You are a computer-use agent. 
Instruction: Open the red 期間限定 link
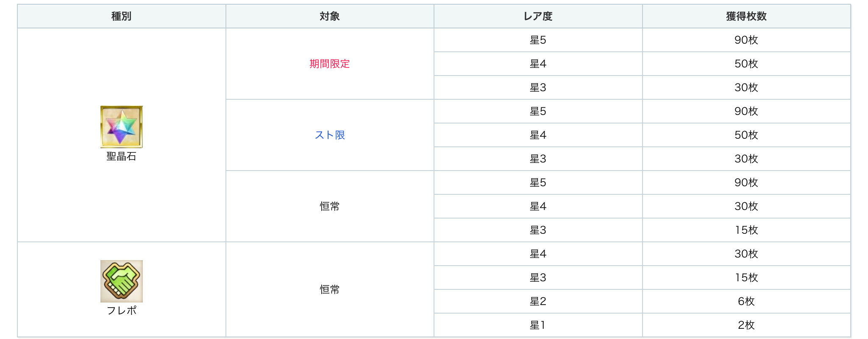pyautogui.click(x=329, y=64)
